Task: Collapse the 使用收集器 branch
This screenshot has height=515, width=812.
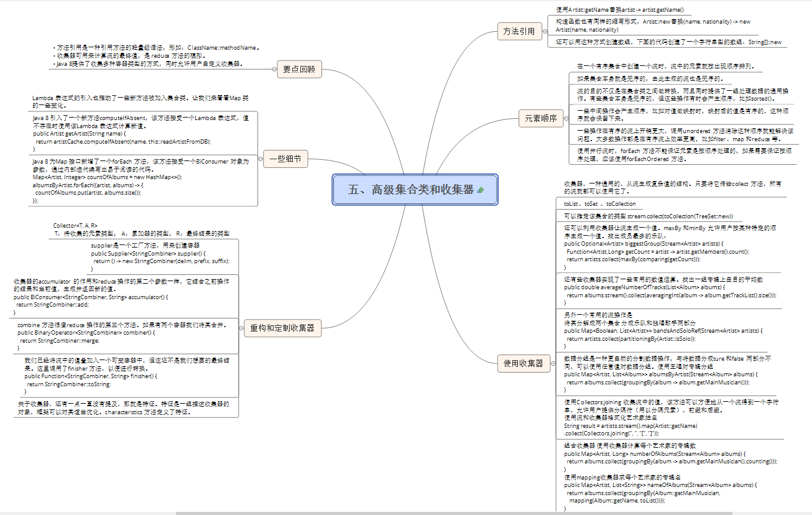Action: [x=553, y=363]
